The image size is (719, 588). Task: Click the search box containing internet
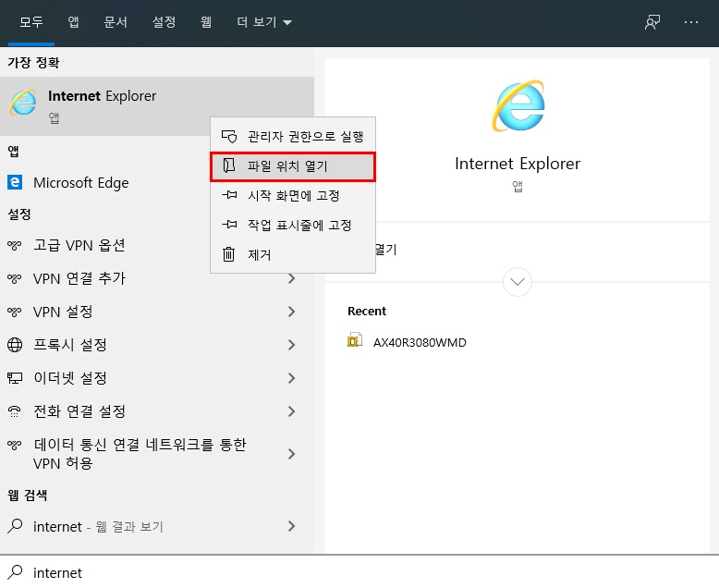pos(359,572)
